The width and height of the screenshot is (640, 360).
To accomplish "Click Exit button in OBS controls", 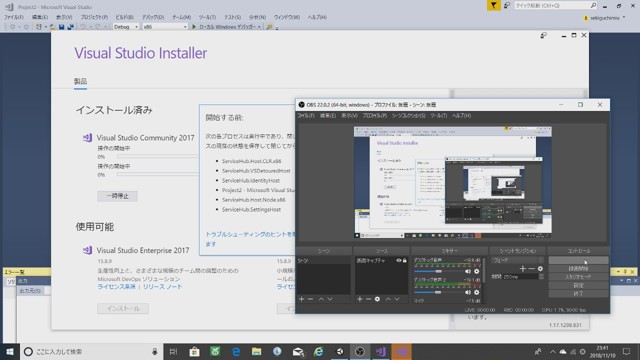I will click(x=578, y=293).
